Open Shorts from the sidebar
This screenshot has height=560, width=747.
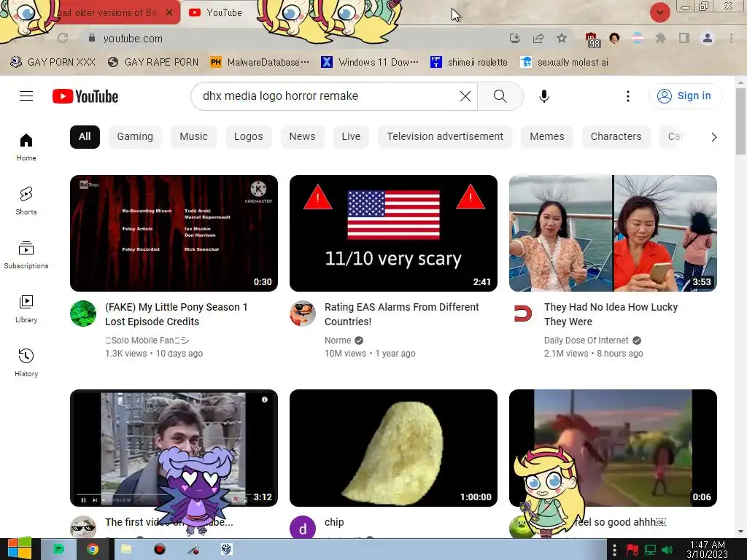click(x=26, y=201)
